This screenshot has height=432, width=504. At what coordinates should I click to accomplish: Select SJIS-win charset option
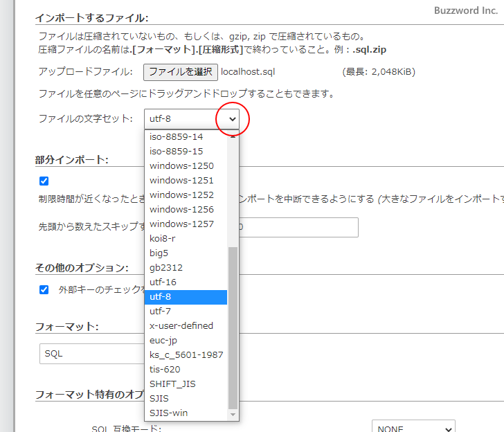pos(186,413)
